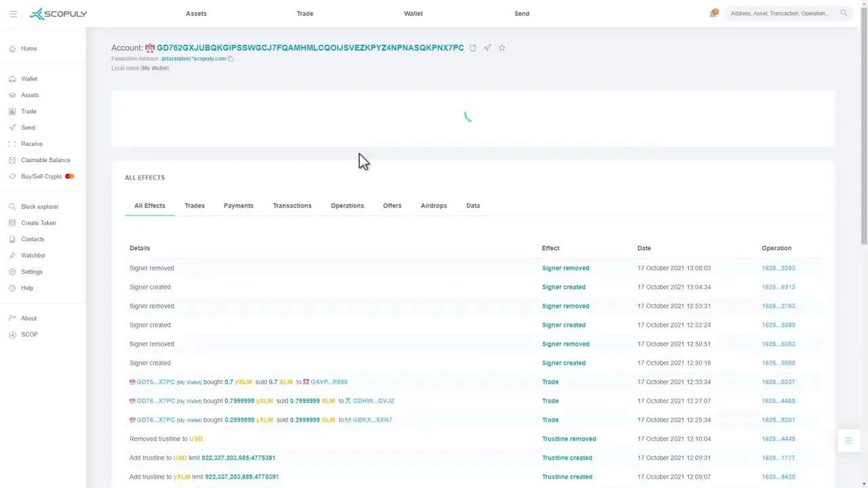
Task: Open federation address arturstatnic*scopuly.com link
Action: [x=194, y=59]
